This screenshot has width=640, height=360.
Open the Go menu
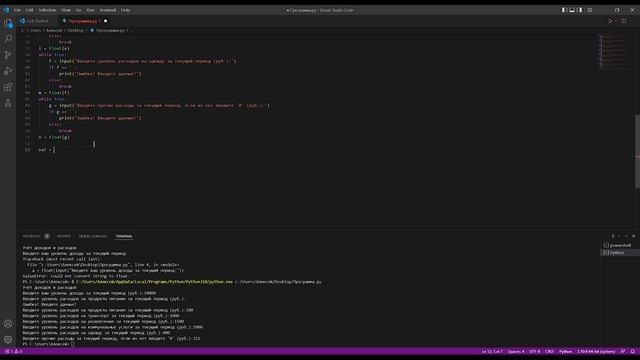pos(78,10)
